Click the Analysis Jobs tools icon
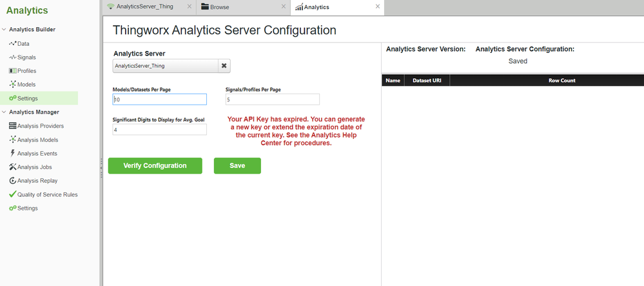The height and width of the screenshot is (286, 644). pyautogui.click(x=12, y=167)
